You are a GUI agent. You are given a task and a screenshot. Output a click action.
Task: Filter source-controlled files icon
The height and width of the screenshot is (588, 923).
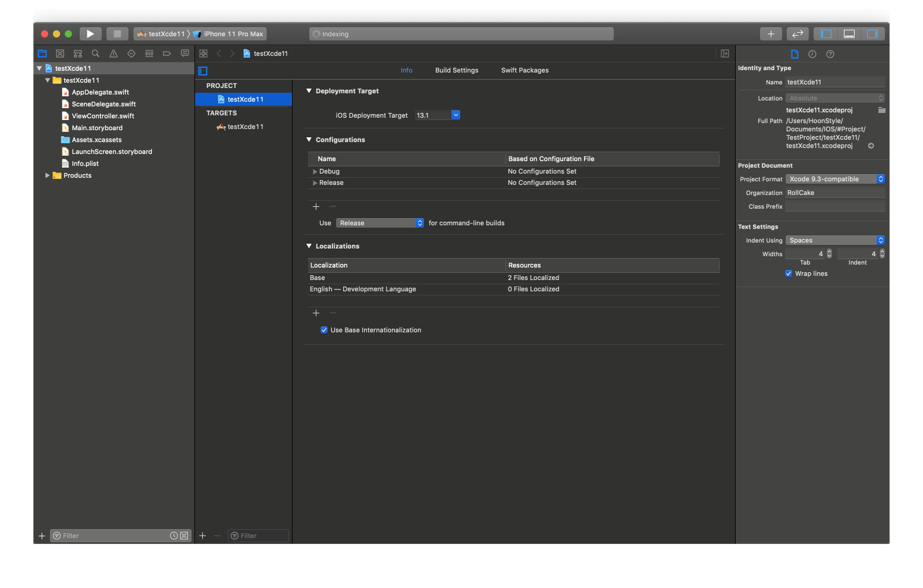(x=184, y=536)
